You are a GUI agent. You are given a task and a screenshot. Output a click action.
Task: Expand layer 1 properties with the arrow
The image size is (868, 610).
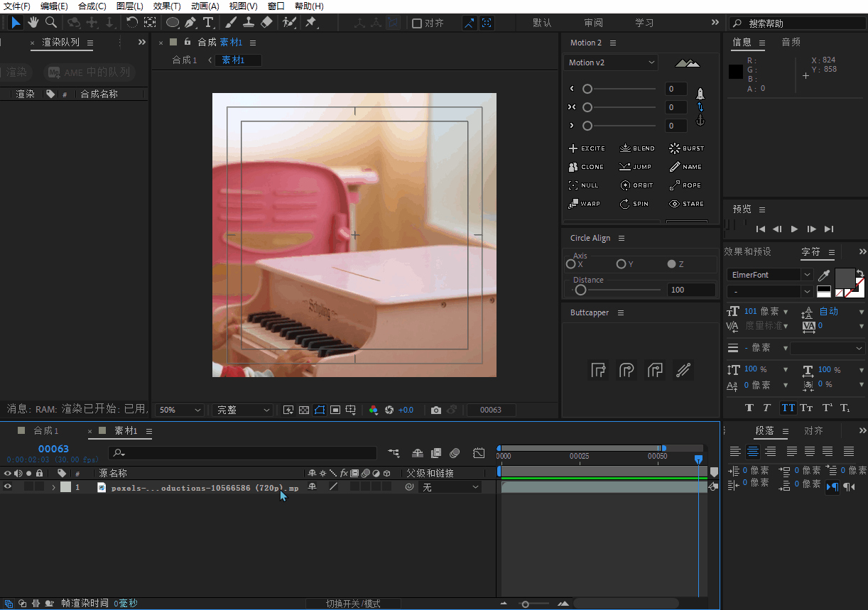pyautogui.click(x=53, y=487)
